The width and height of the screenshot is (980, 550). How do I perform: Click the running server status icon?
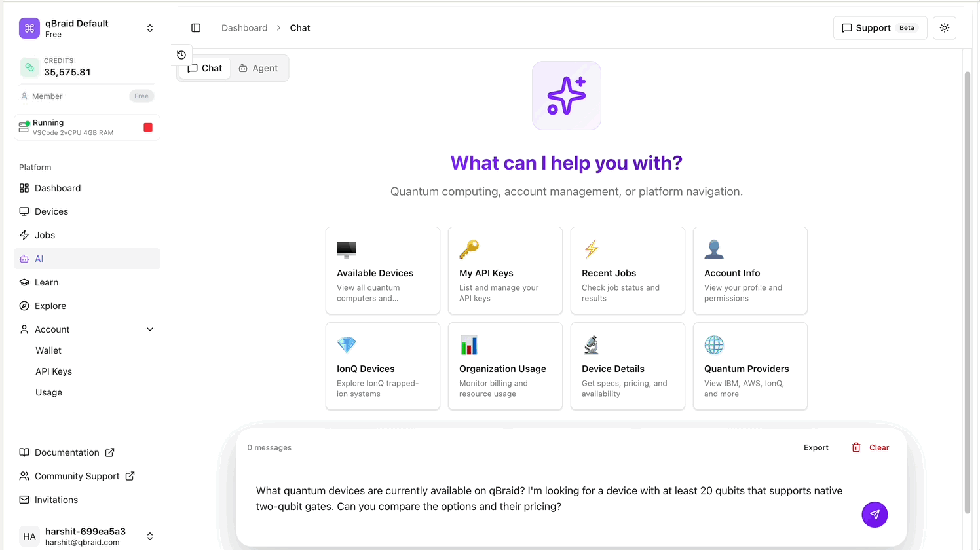pyautogui.click(x=24, y=127)
